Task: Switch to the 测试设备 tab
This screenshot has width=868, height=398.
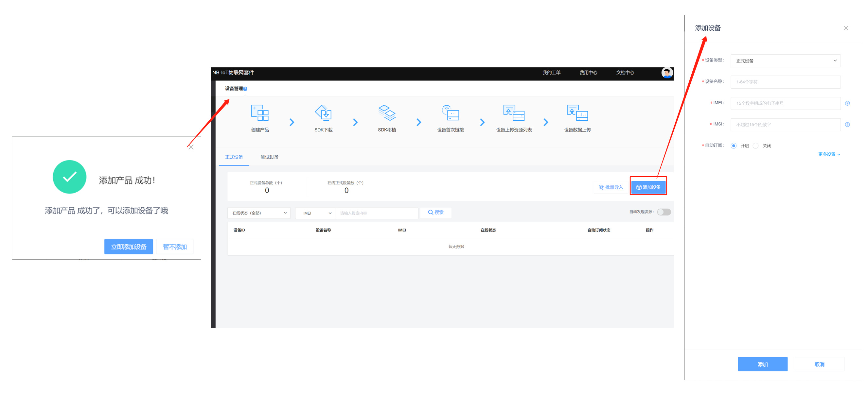Action: tap(269, 157)
